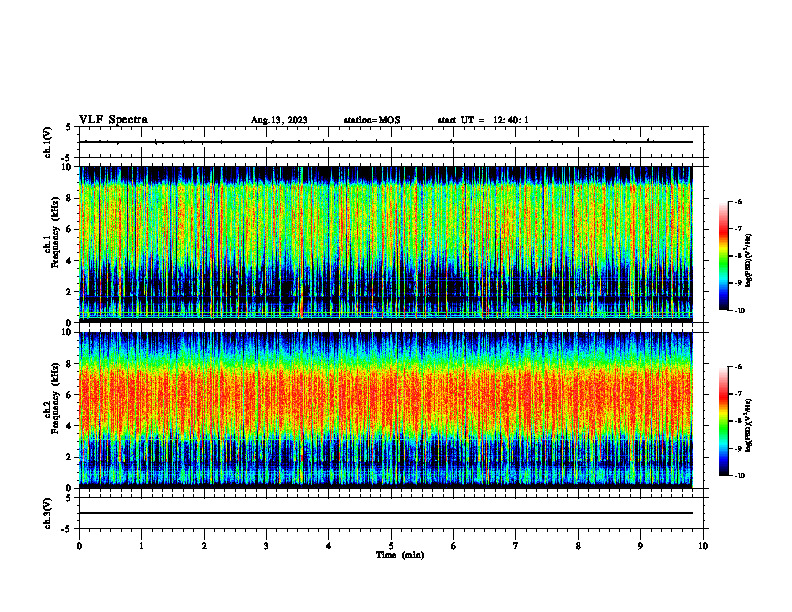The height and width of the screenshot is (612, 792).
Task: Click time axis tick label "10"
Action: point(703,546)
